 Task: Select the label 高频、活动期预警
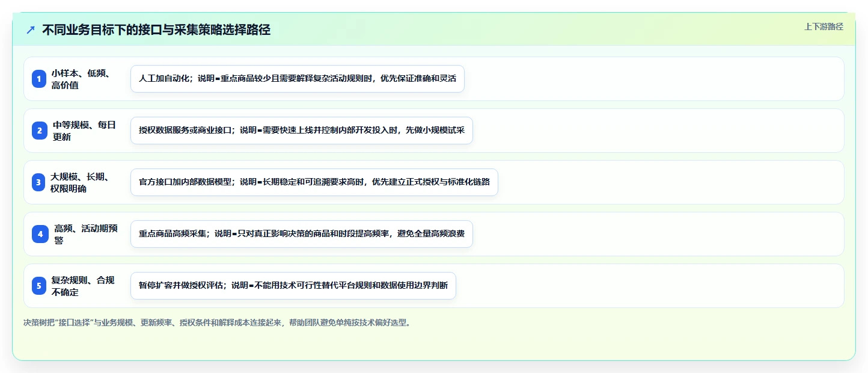86,234
